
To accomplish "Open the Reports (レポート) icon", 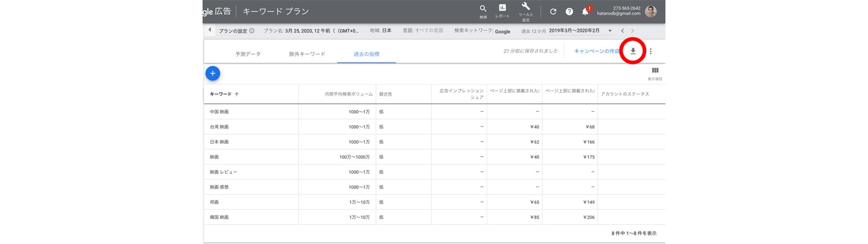I will click(x=502, y=8).
